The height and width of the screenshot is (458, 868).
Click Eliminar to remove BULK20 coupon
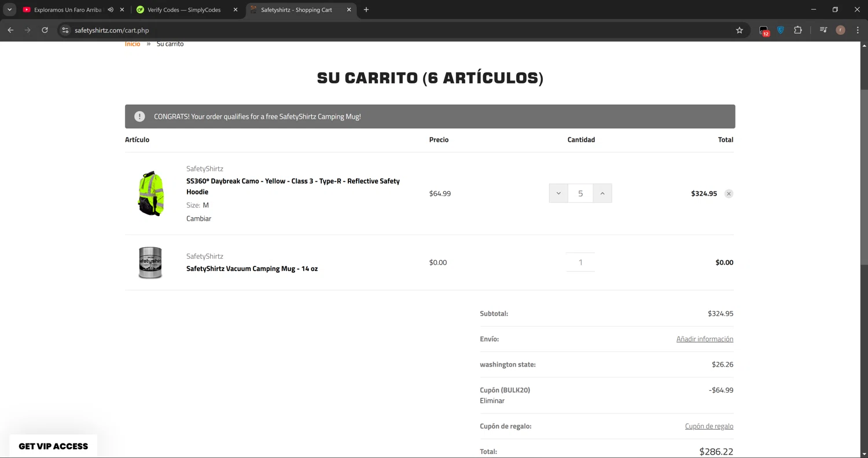click(x=492, y=401)
